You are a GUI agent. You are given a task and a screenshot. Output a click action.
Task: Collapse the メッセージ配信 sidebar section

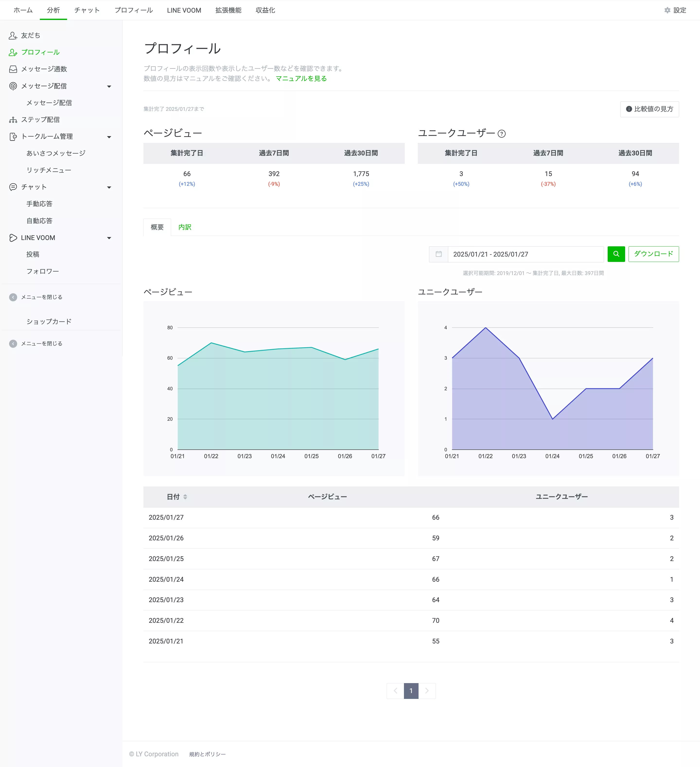coord(109,86)
